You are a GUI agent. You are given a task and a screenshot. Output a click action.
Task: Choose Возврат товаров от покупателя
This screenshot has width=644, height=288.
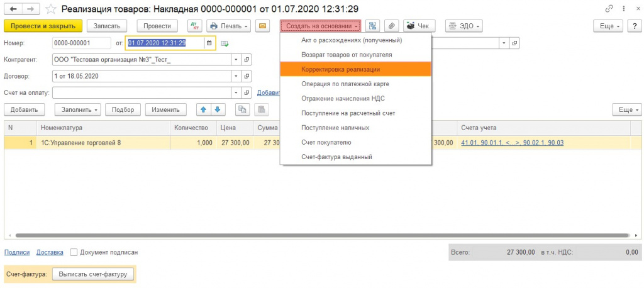356,55
